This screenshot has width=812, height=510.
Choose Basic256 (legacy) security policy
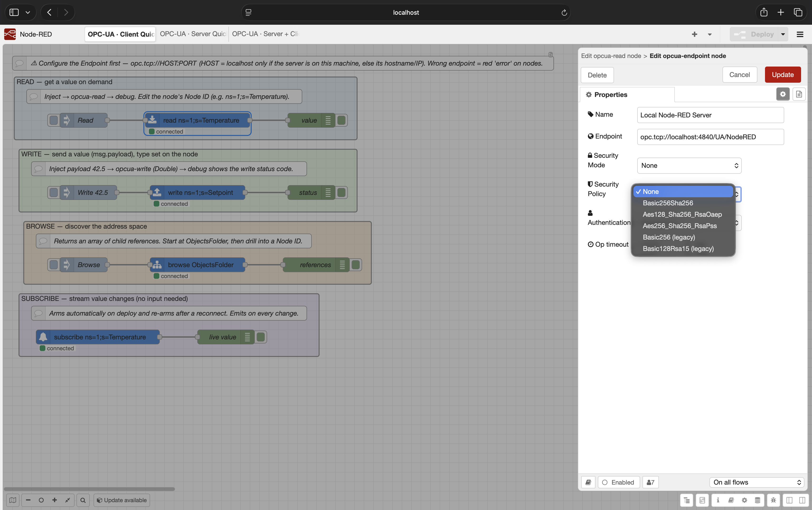point(683,237)
